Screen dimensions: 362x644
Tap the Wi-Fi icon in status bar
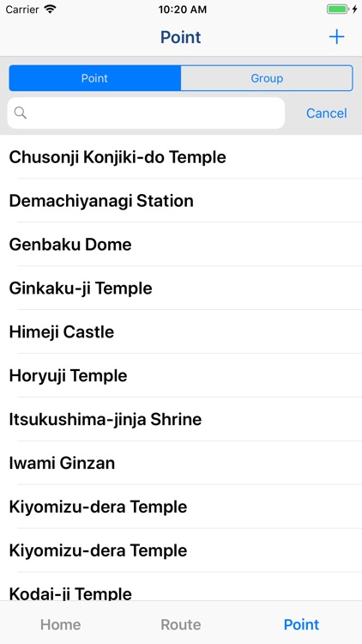click(50, 9)
